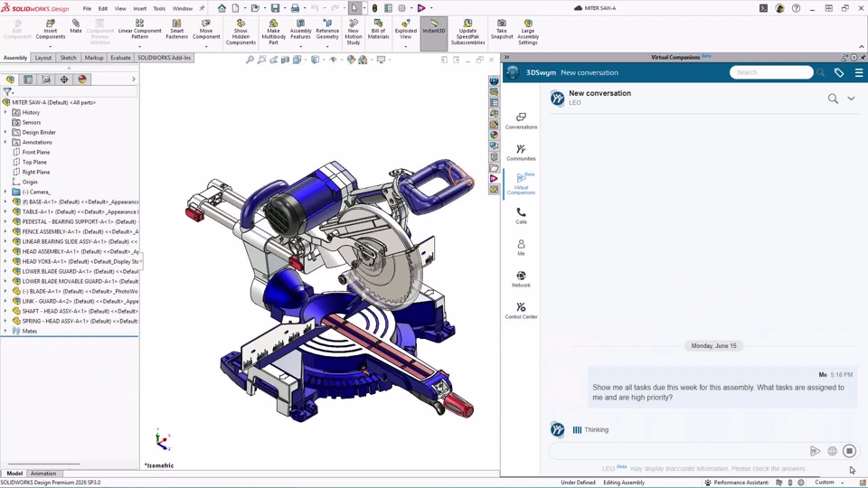Image resolution: width=868 pixels, height=488 pixels.
Task: Select Move Component tool
Action: [206, 29]
